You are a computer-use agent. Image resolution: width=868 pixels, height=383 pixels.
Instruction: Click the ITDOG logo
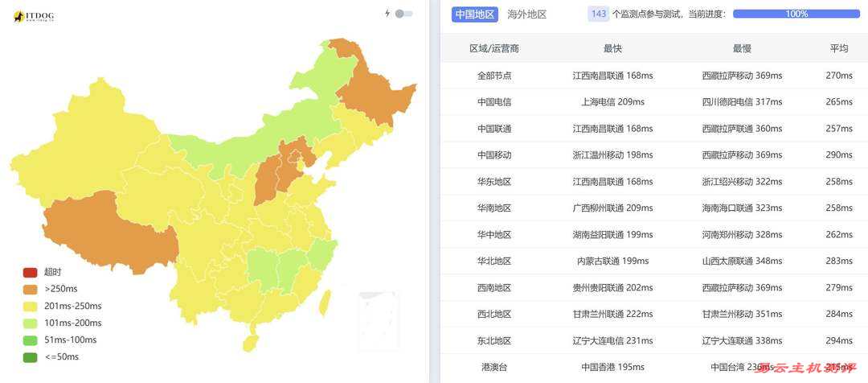[34, 17]
